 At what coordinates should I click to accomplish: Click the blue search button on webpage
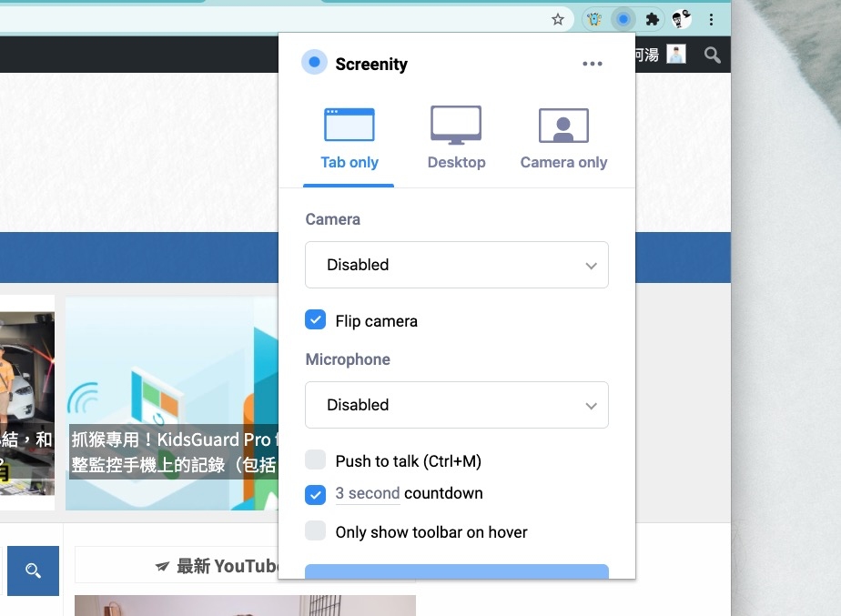(x=34, y=571)
